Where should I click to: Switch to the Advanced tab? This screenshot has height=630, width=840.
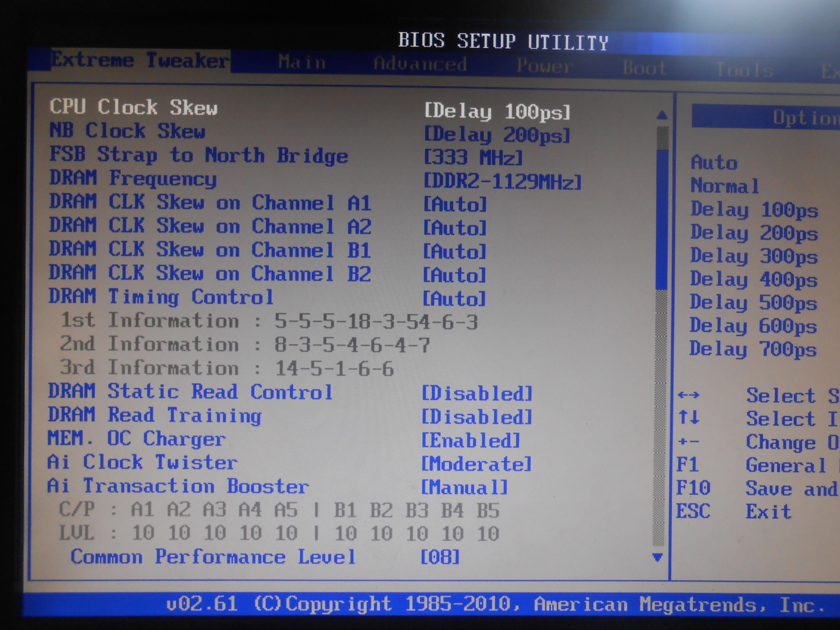(420, 64)
